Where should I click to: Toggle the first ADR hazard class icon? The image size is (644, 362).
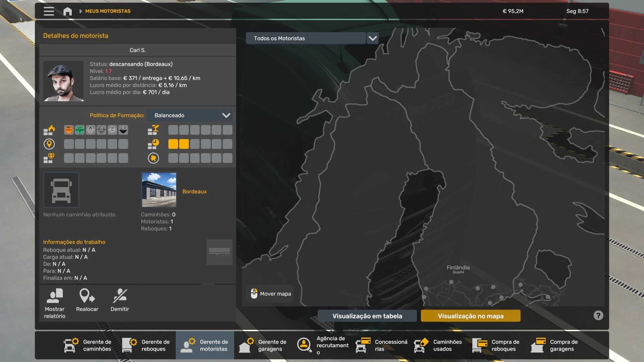[x=69, y=130]
